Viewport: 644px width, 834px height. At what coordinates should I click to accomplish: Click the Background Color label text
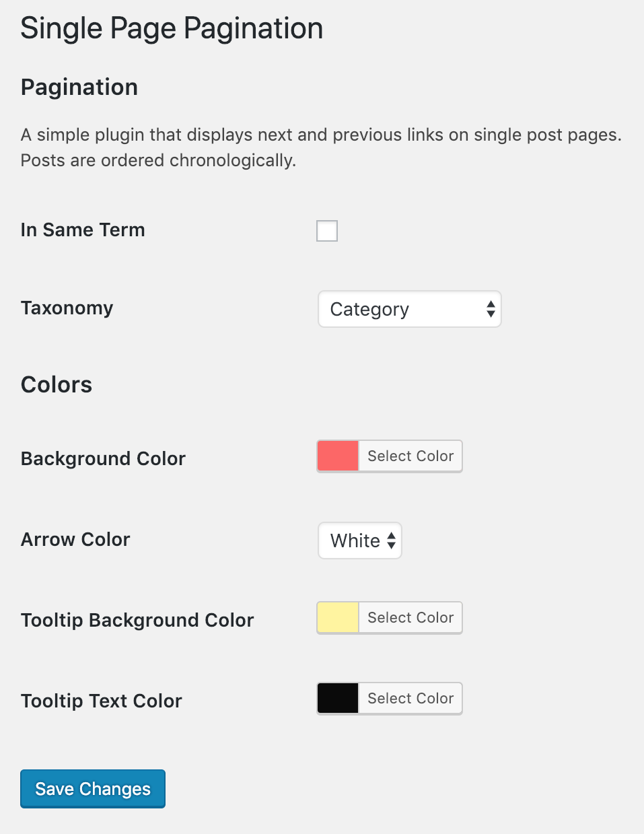103,459
